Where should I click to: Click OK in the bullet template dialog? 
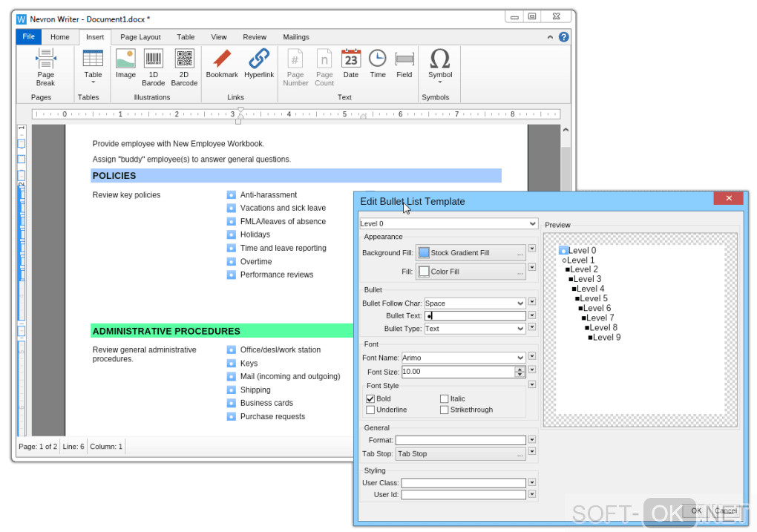(x=695, y=510)
